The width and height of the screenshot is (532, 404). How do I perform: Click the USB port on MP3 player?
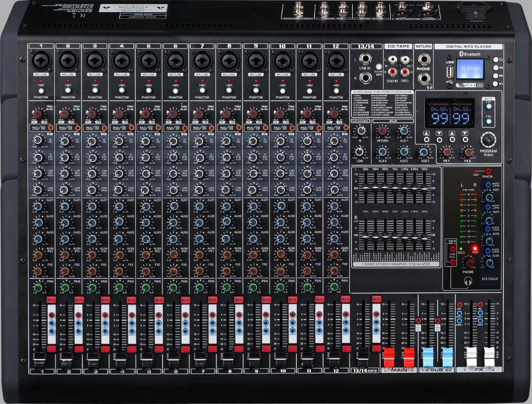pyautogui.click(x=449, y=72)
